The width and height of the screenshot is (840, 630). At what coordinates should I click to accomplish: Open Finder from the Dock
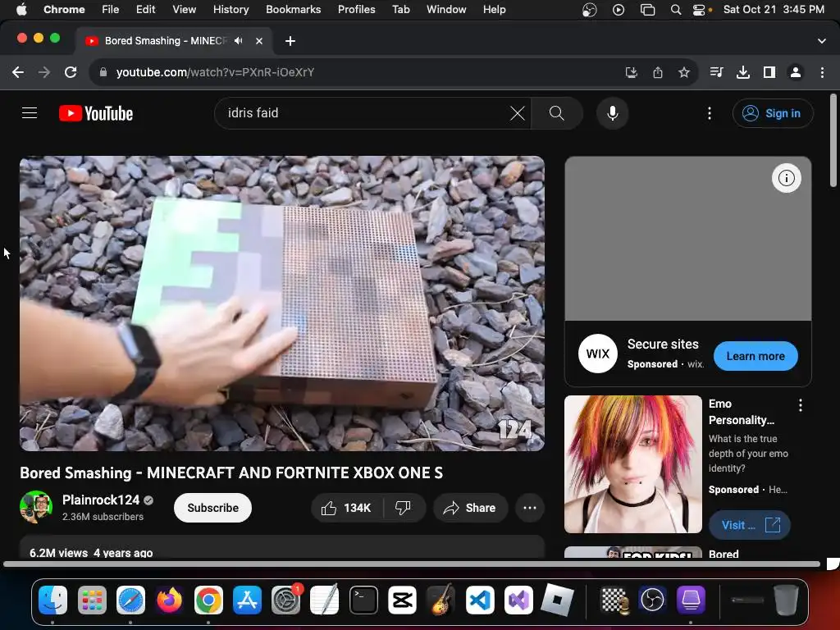click(x=52, y=600)
